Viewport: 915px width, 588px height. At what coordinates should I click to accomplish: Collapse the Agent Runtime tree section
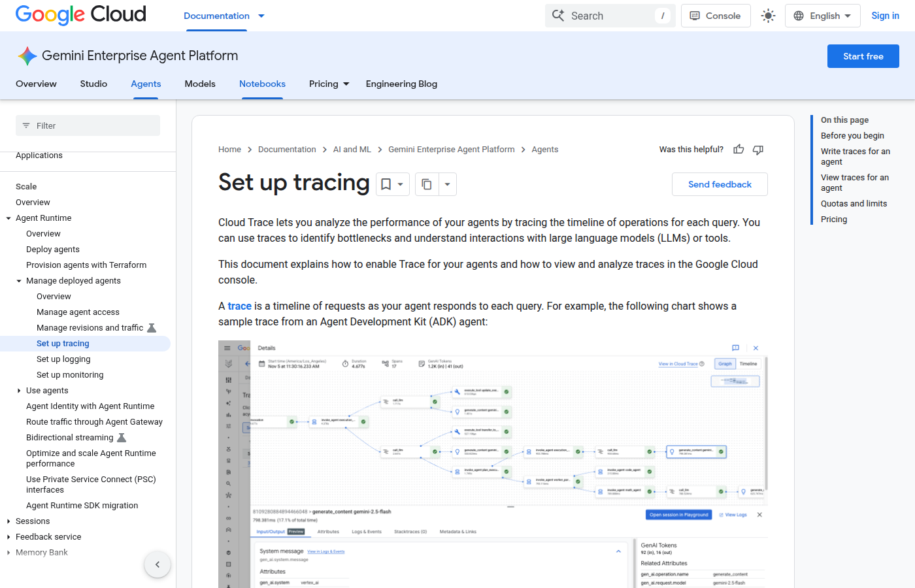(8, 218)
